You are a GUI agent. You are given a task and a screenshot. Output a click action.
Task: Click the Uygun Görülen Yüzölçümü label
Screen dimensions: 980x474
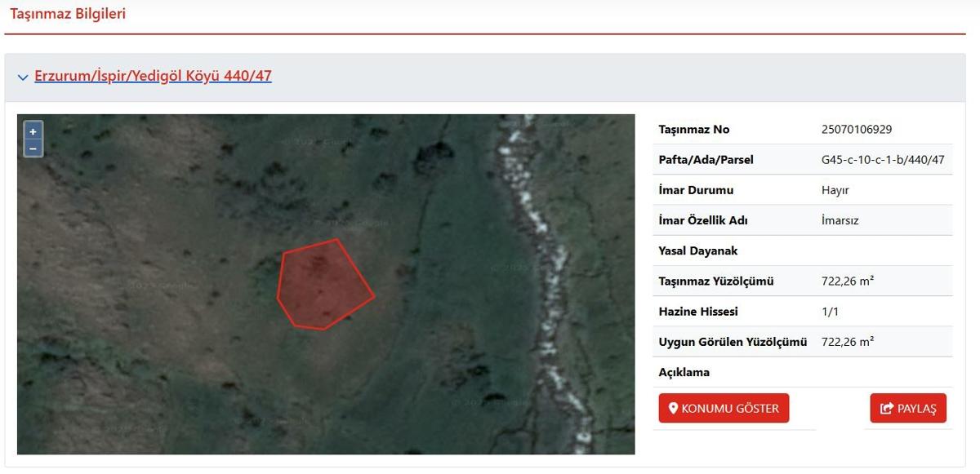(x=733, y=342)
